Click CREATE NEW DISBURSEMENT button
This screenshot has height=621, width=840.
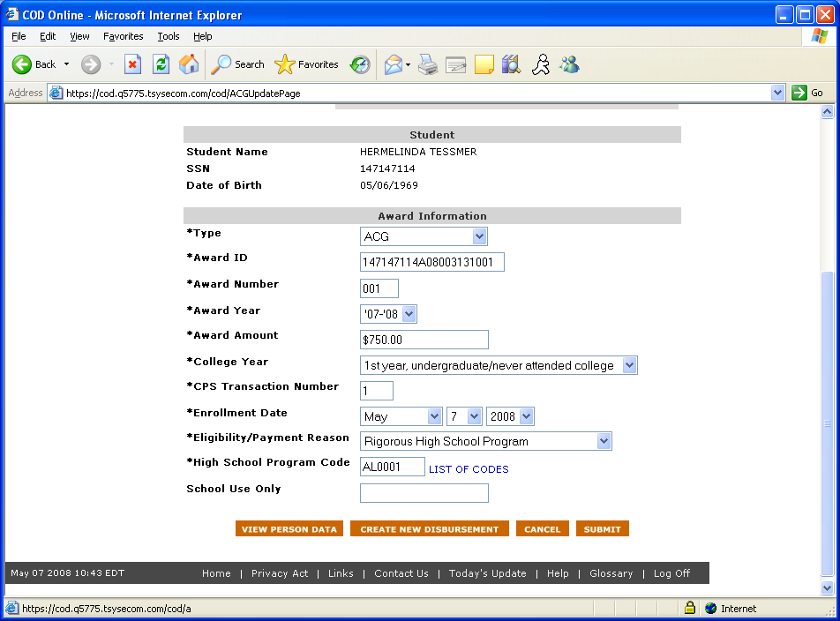pos(429,529)
